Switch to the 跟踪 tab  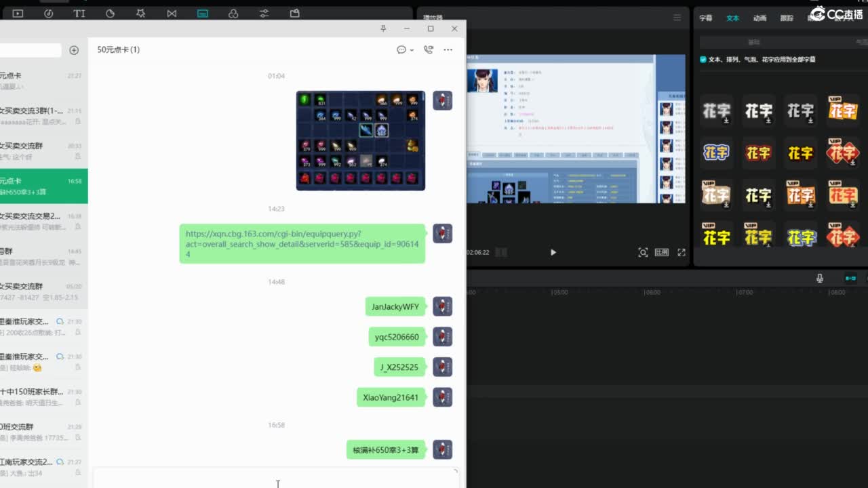tap(787, 18)
